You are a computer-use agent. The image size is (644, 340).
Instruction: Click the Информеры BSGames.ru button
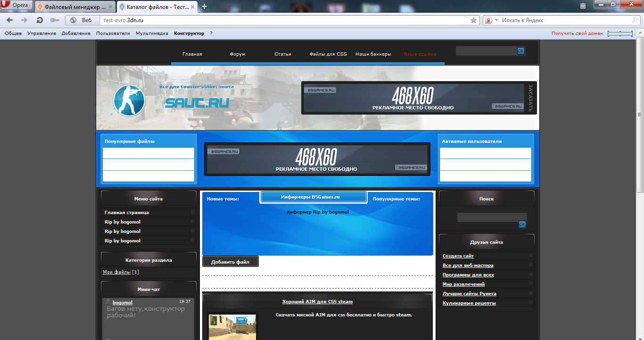(x=314, y=197)
